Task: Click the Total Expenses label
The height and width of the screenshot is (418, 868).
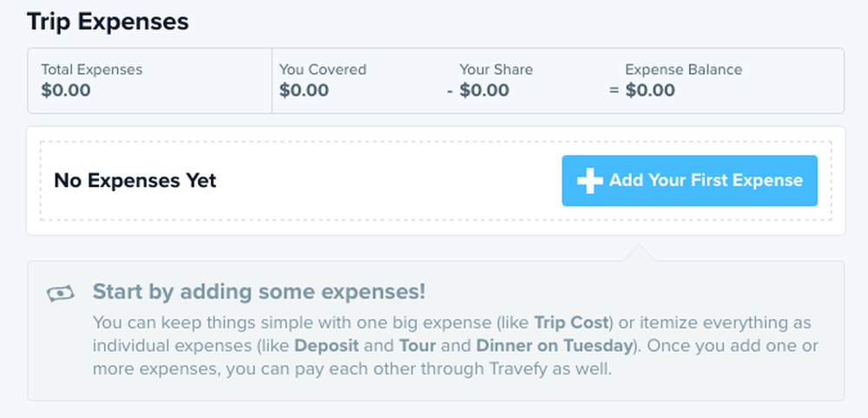Action: click(x=91, y=69)
